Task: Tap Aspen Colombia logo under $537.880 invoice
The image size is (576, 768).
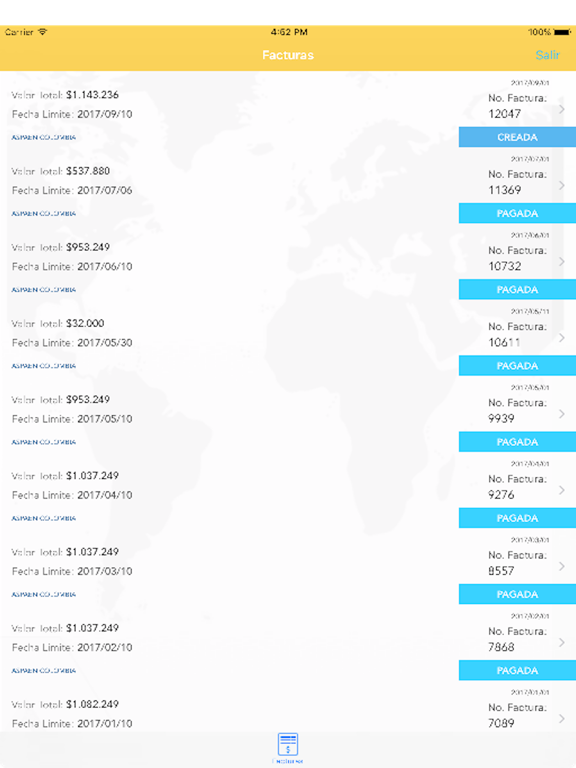Action: pyautogui.click(x=44, y=214)
